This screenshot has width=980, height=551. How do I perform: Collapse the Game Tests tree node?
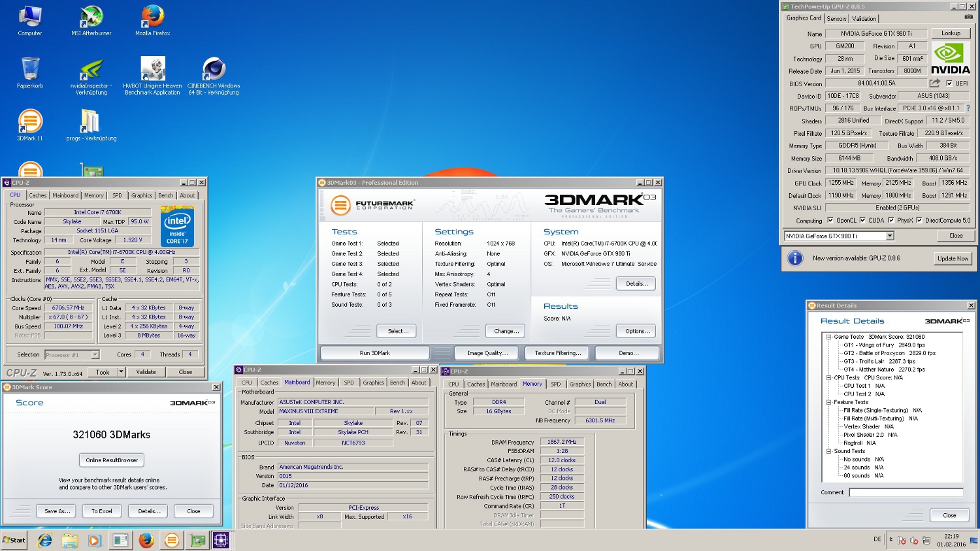click(x=828, y=337)
